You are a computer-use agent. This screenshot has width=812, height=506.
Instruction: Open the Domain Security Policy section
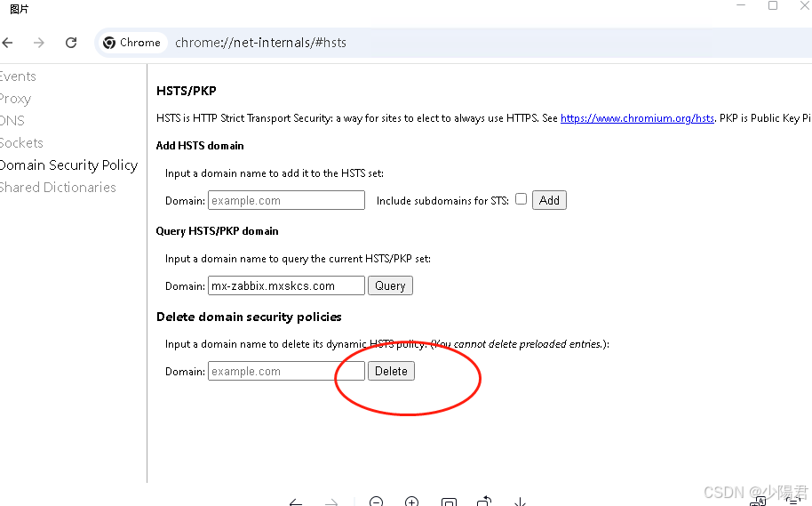[68, 165]
